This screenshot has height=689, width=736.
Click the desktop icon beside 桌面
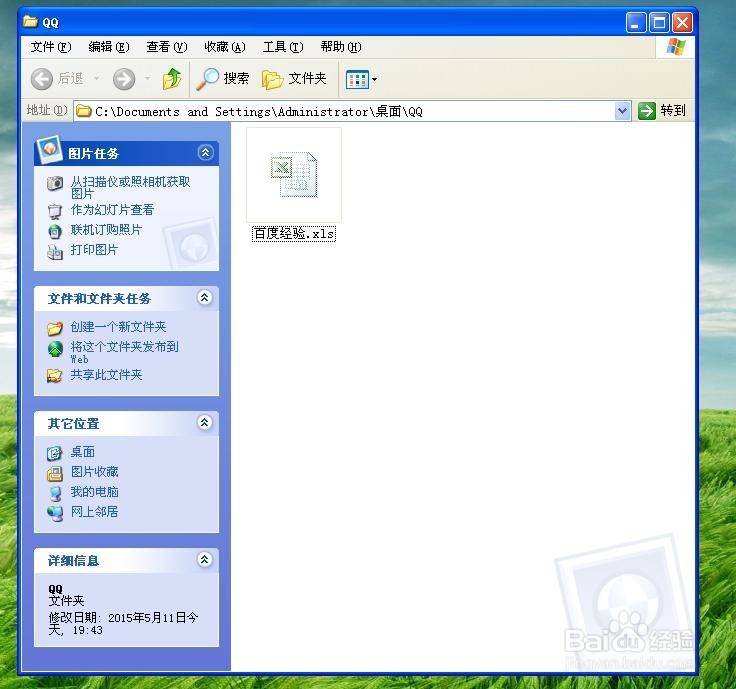coord(54,453)
